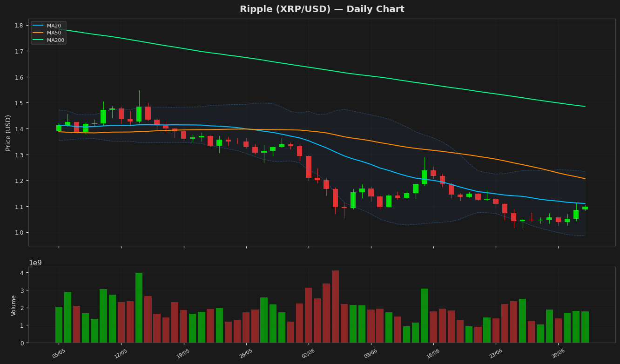Click the 1.7 price axis tick
Viewport: 620px width, 364px height.
[19, 51]
